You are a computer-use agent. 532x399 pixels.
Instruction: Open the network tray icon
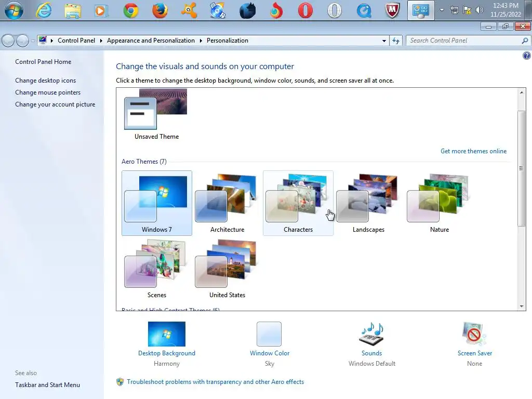point(454,10)
